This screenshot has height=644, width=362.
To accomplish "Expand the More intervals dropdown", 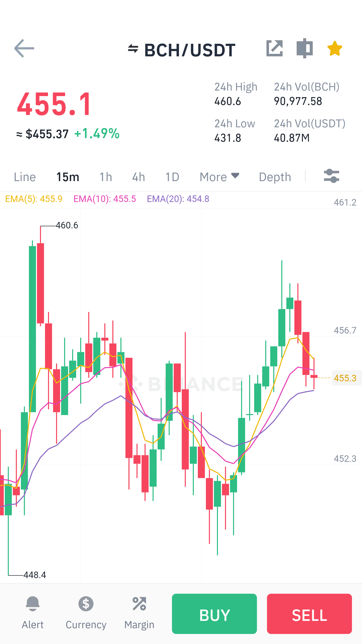I will pyautogui.click(x=219, y=177).
